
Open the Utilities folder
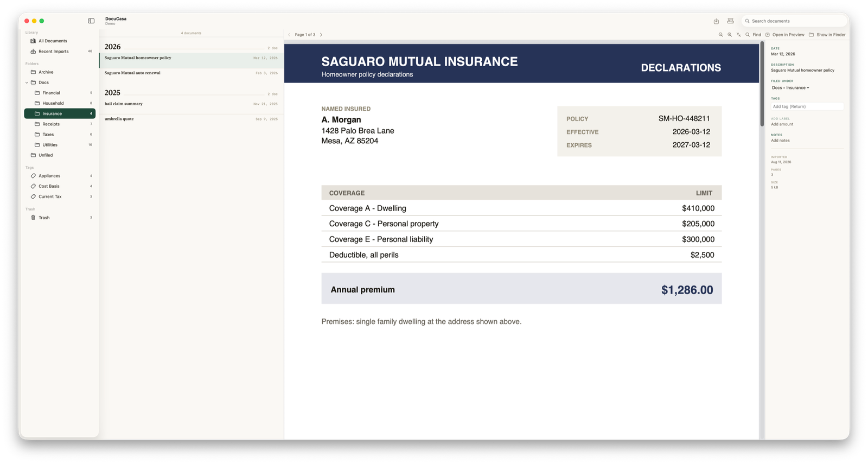click(x=60, y=145)
